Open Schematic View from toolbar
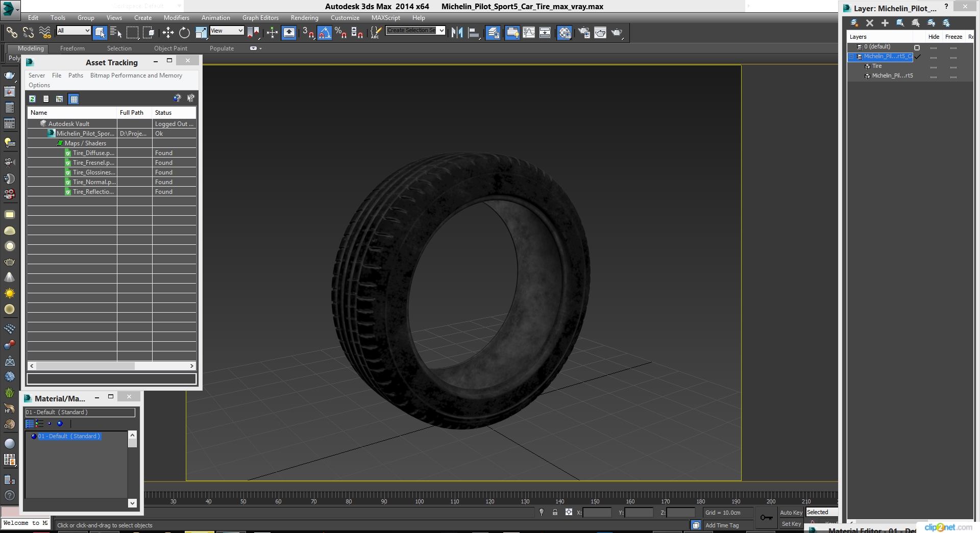The height and width of the screenshot is (533, 980). 545,33
